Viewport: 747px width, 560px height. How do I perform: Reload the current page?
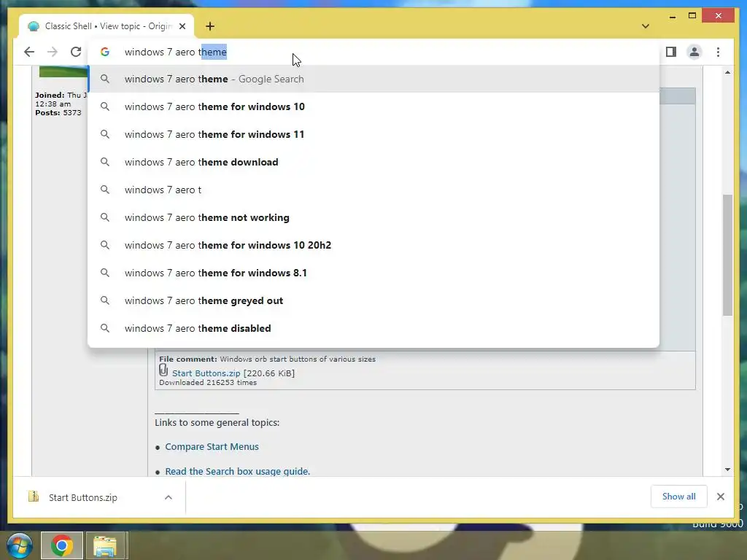76,52
